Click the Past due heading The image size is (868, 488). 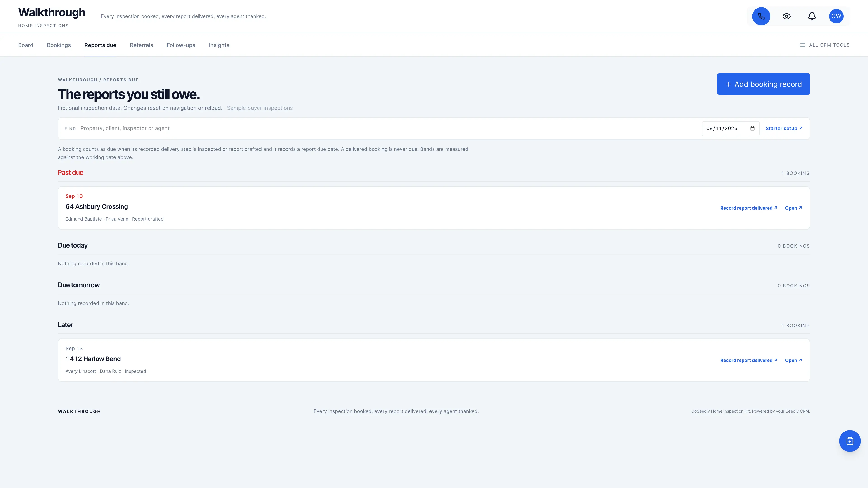[71, 172]
